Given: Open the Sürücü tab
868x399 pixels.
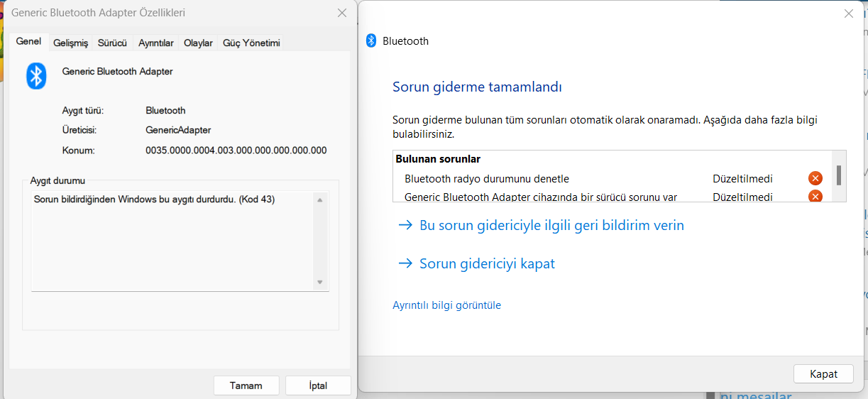Looking at the screenshot, I should tap(112, 43).
